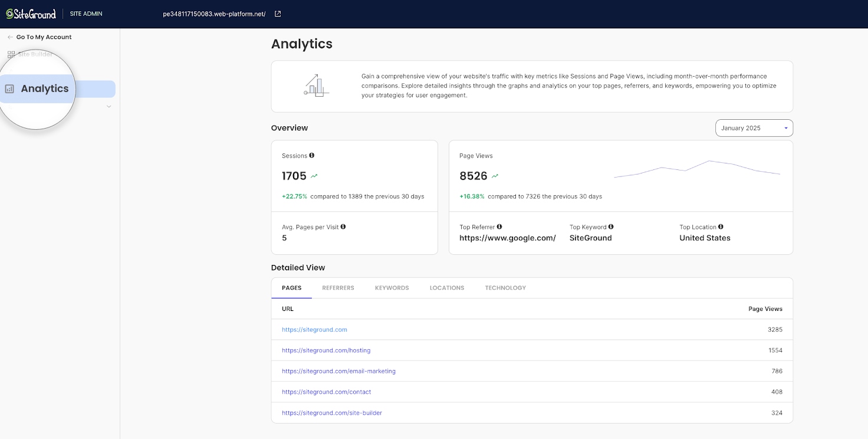Click the 408 page views cell
This screenshot has height=439, width=868.
[777, 392]
